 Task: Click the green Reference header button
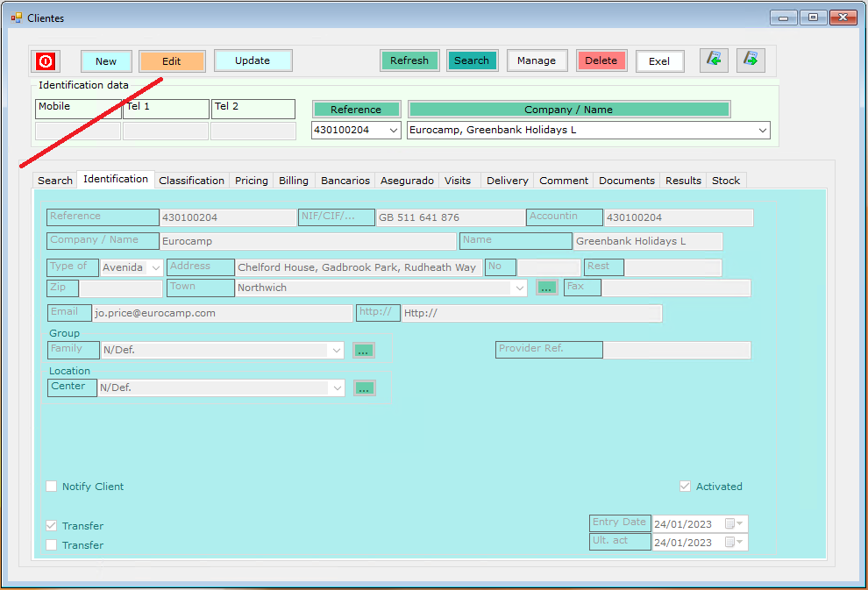pyautogui.click(x=356, y=109)
